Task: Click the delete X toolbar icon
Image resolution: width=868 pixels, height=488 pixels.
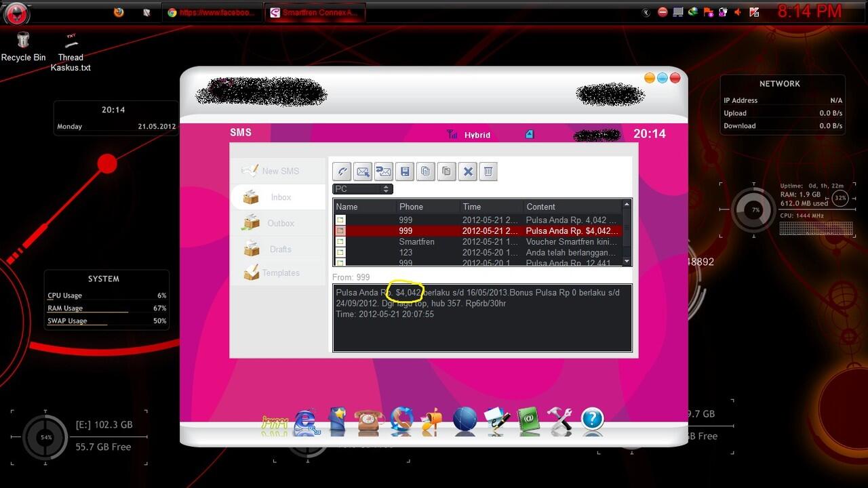Action: click(467, 171)
